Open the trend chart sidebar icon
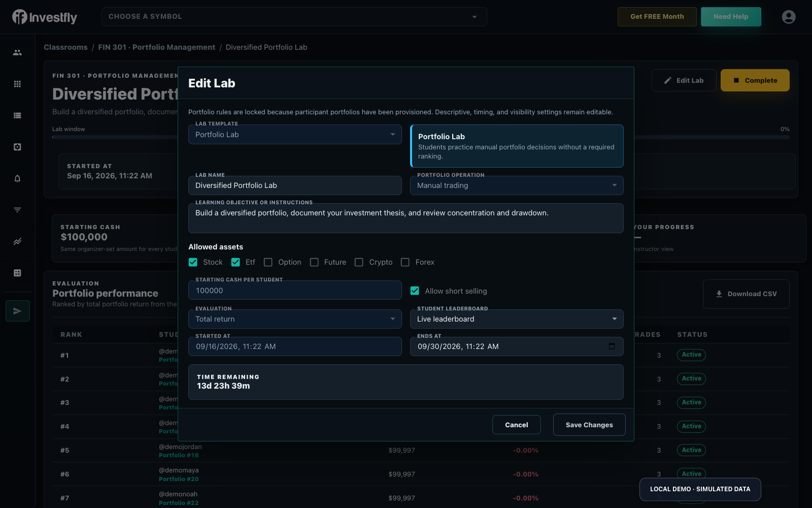 coord(17,241)
